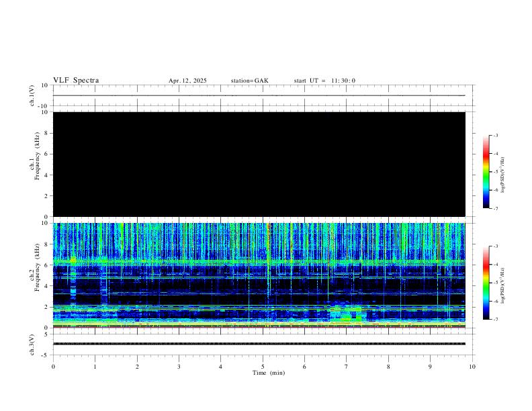Click the 'VLF Spectra' title text

pyautogui.click(x=76, y=81)
